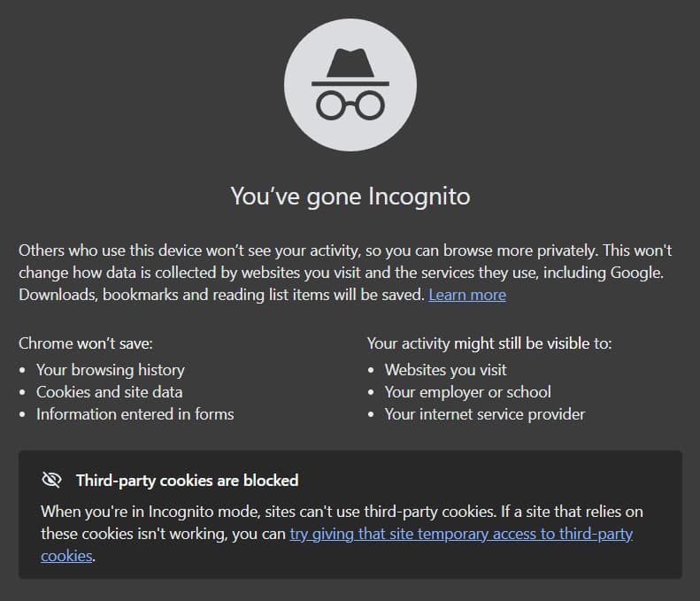Viewport: 700px width, 601px height.
Task: Click "Your activity might still be visible to:"
Action: [x=489, y=343]
